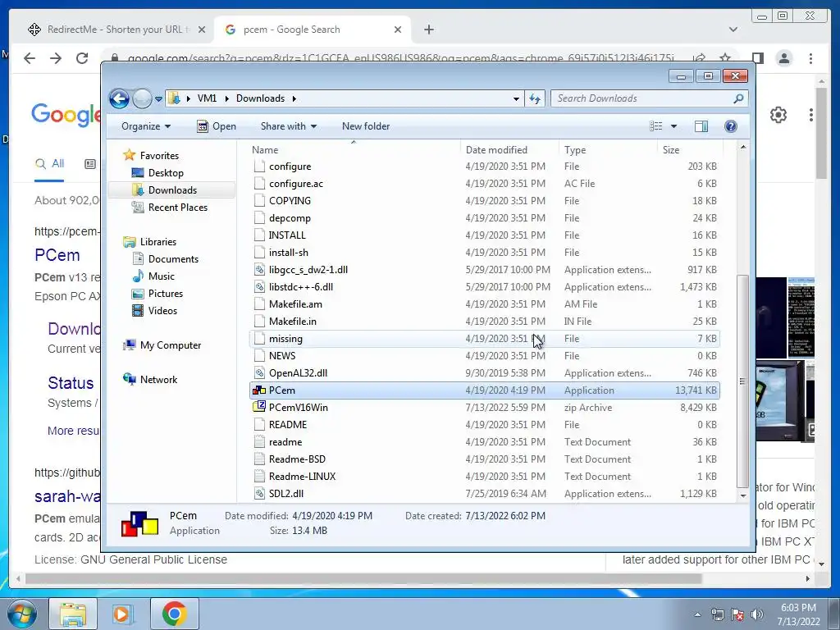Select the Readme-LINUX text document icon
840x630 pixels.
pos(259,477)
